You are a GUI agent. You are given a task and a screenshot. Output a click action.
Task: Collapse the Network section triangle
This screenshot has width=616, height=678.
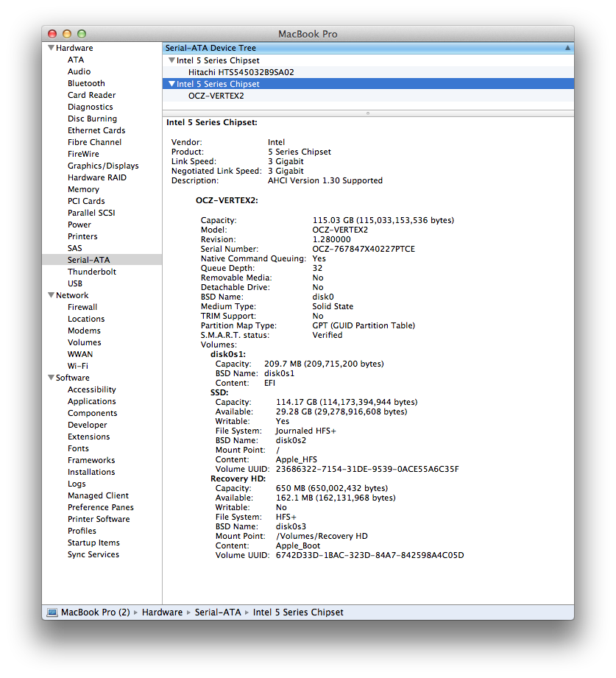(x=51, y=295)
